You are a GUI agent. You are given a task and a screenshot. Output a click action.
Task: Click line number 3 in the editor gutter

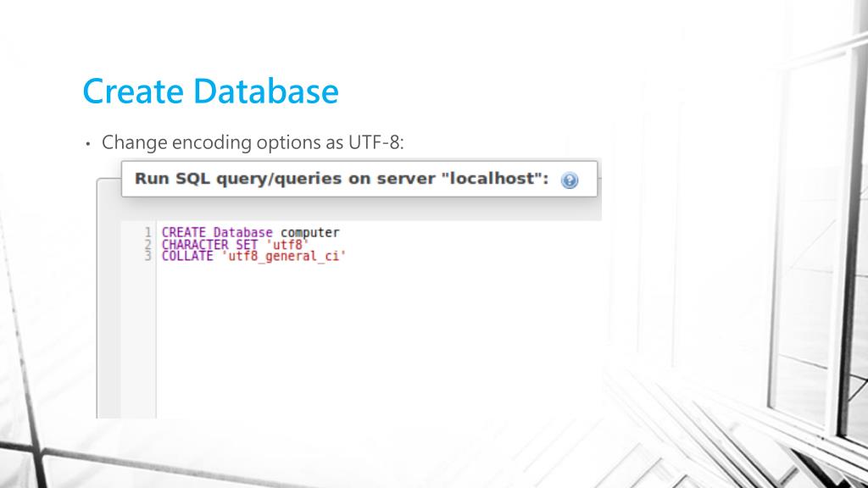[147, 256]
